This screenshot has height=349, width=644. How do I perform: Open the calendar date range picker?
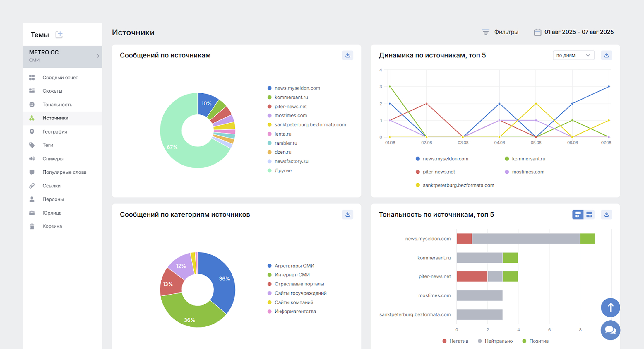[x=573, y=32]
